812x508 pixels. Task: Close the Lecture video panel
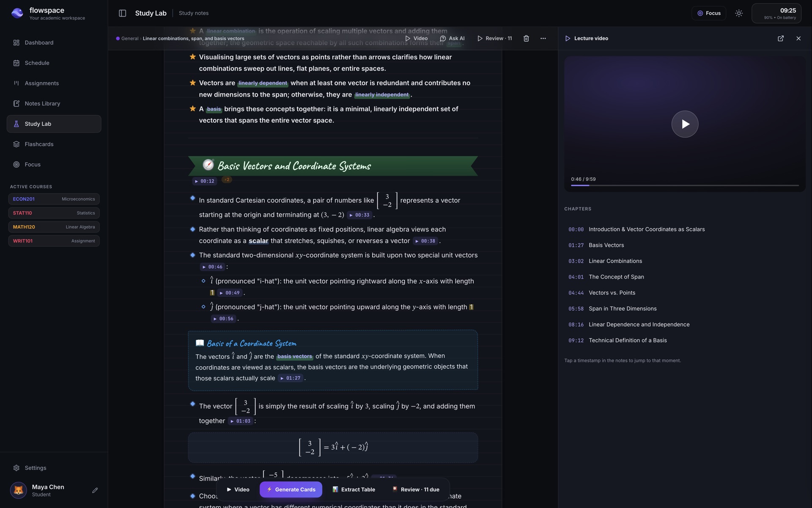point(798,39)
